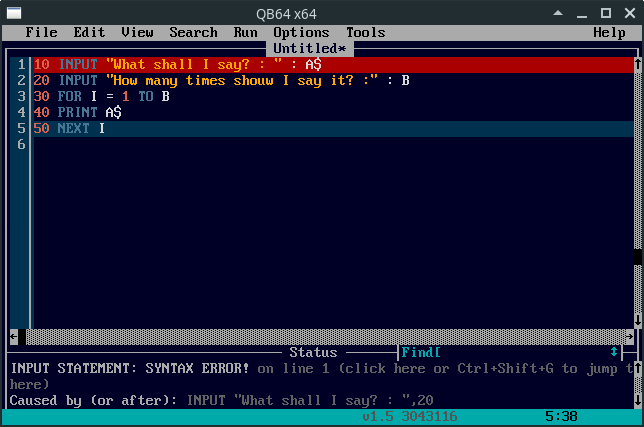The width and height of the screenshot is (644, 427).
Task: Click line number 6 in the gutter
Action: click(x=21, y=145)
